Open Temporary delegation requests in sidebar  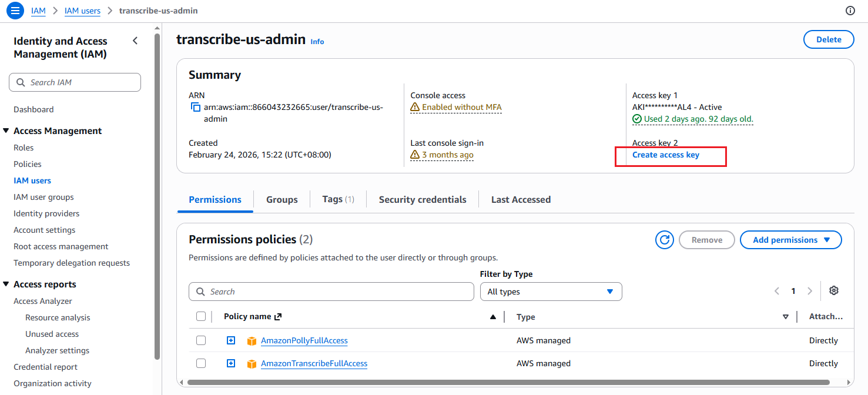(x=72, y=263)
